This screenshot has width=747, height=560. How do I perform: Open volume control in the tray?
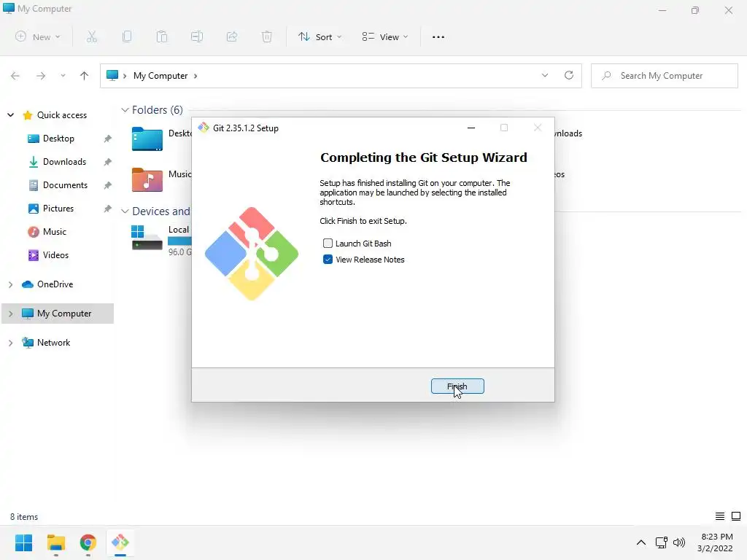[679, 542]
